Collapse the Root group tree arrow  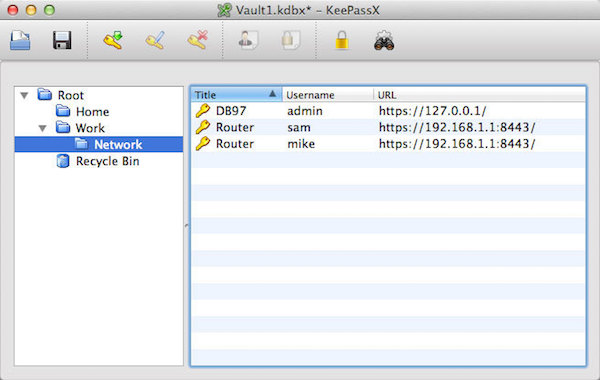(x=24, y=95)
